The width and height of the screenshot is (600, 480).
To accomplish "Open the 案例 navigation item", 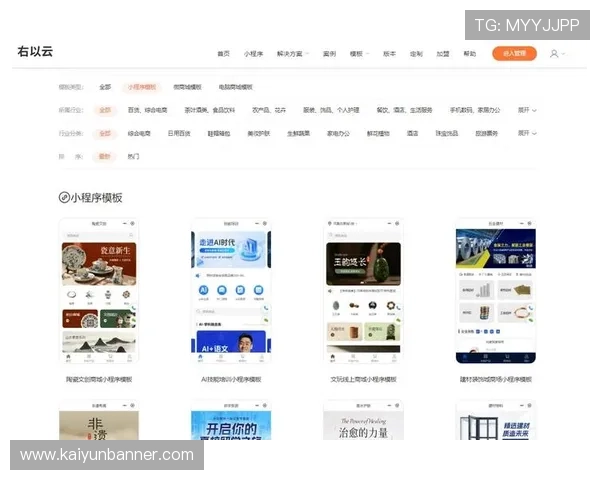I will click(329, 54).
